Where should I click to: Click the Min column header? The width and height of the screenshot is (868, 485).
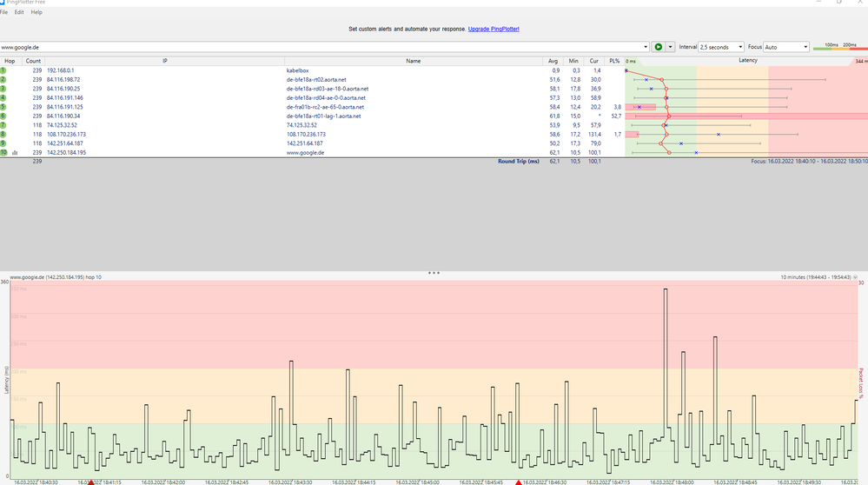click(x=573, y=61)
